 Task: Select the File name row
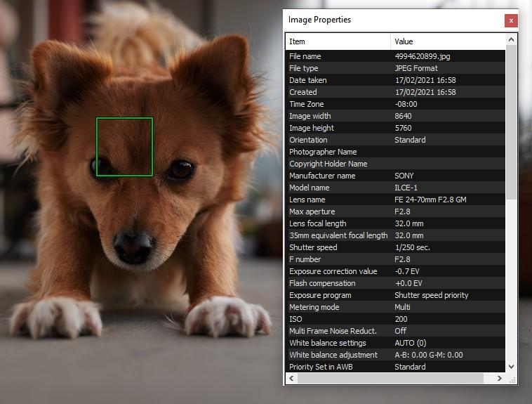click(396, 56)
